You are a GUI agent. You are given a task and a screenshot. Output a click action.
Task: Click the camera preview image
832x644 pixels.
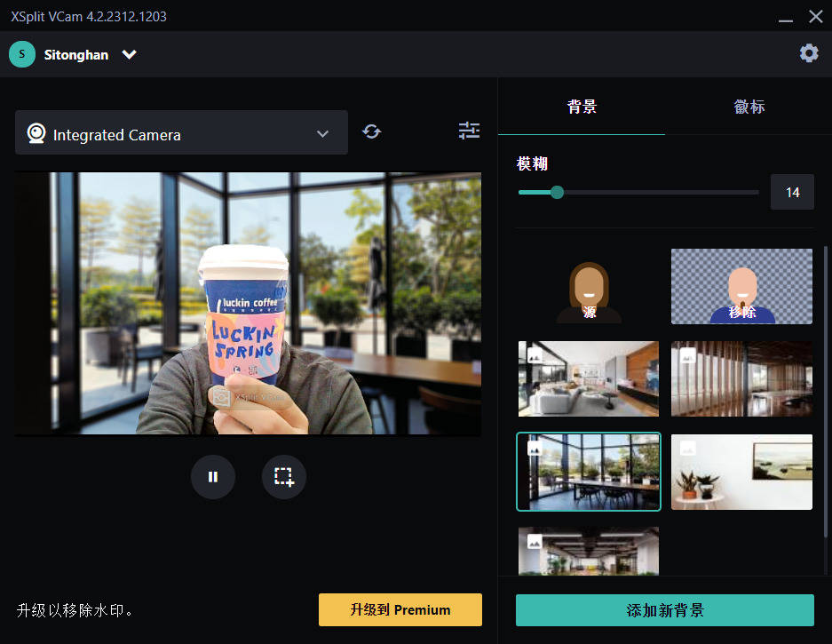pos(248,303)
